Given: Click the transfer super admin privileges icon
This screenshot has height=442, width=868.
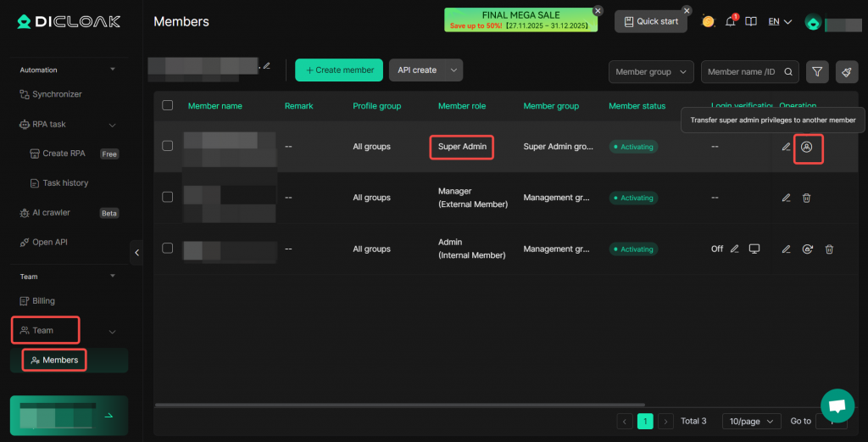Looking at the screenshot, I should click(x=807, y=148).
